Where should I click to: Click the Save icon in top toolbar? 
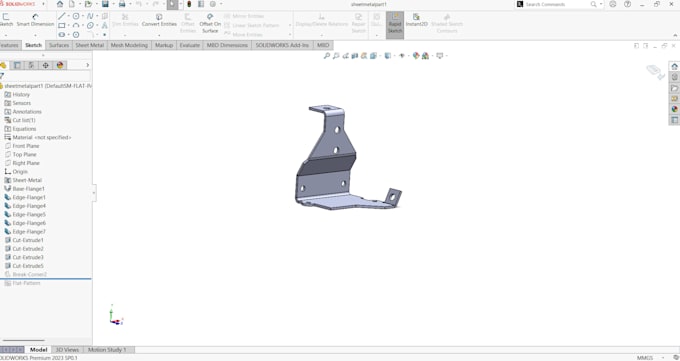point(105,4)
